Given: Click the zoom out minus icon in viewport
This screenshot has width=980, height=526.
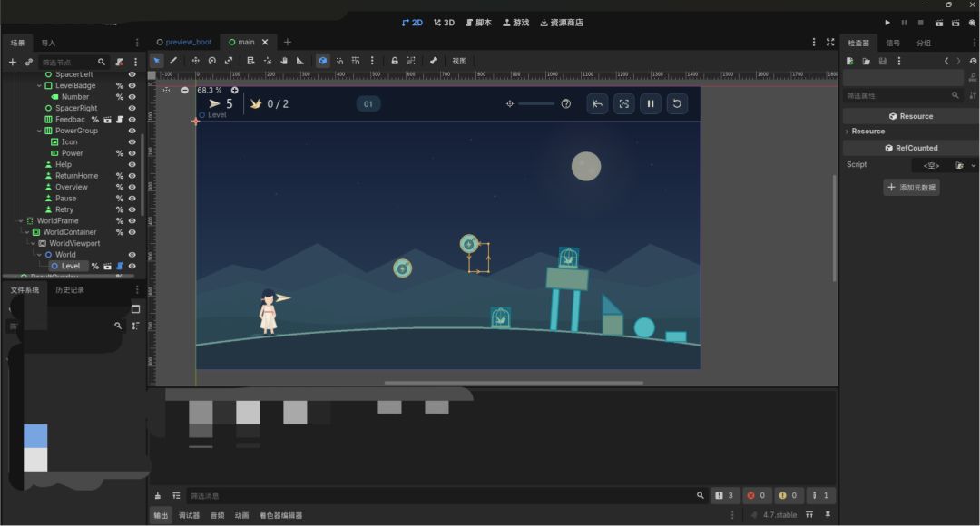Looking at the screenshot, I should tap(184, 90).
